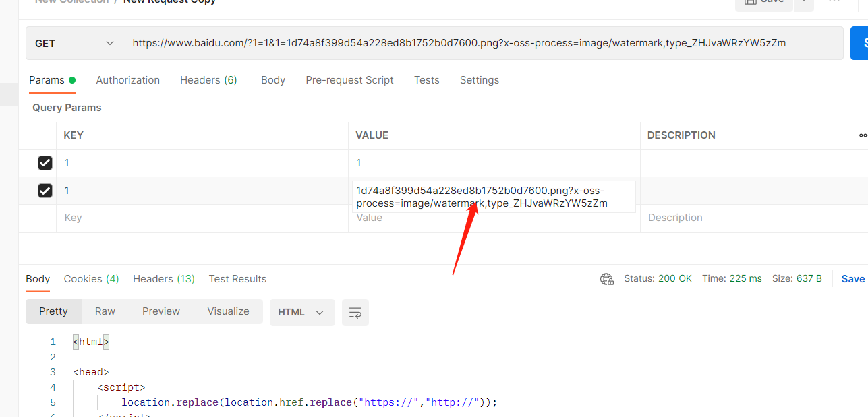The height and width of the screenshot is (417, 868).
Task: Open the GET method dropdown
Action: click(x=74, y=43)
